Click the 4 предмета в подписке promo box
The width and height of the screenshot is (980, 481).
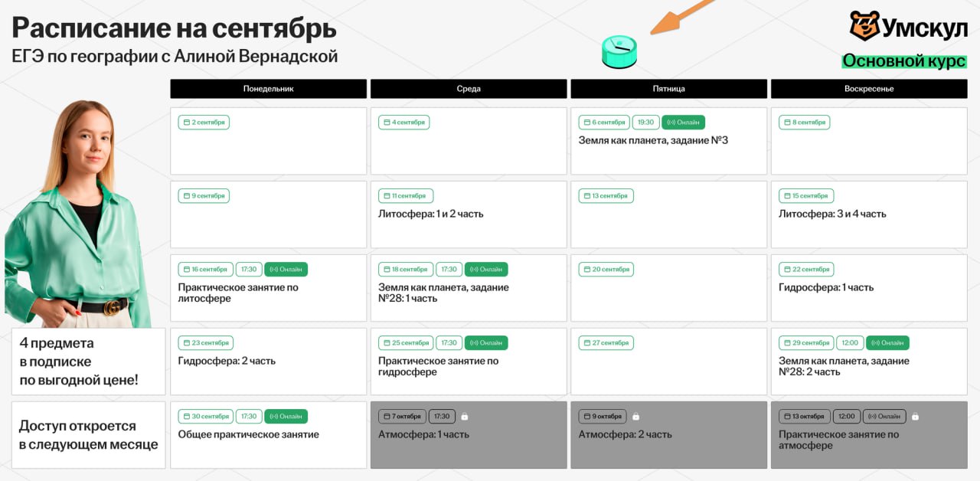88,362
